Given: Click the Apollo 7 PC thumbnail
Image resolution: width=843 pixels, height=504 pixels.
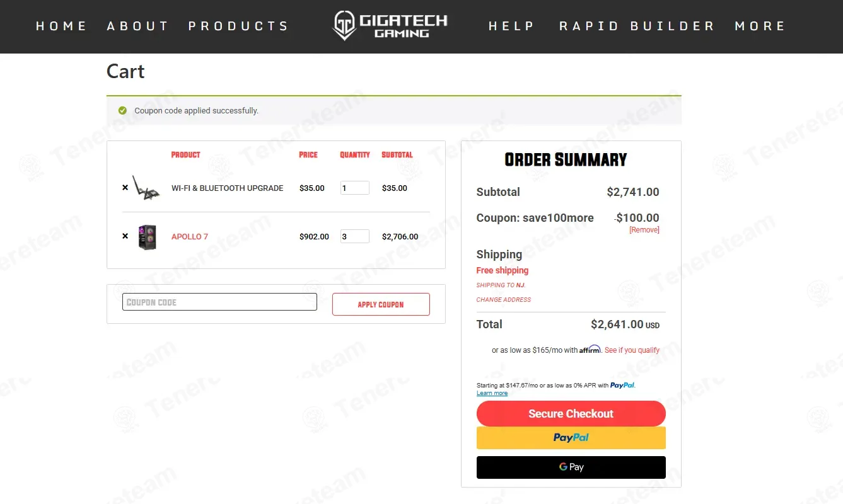Looking at the screenshot, I should (x=146, y=237).
